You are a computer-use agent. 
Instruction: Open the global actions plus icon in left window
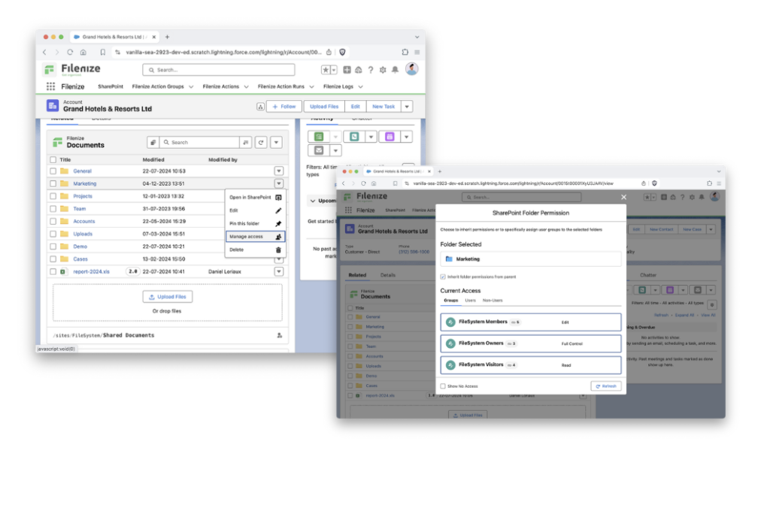coord(347,70)
